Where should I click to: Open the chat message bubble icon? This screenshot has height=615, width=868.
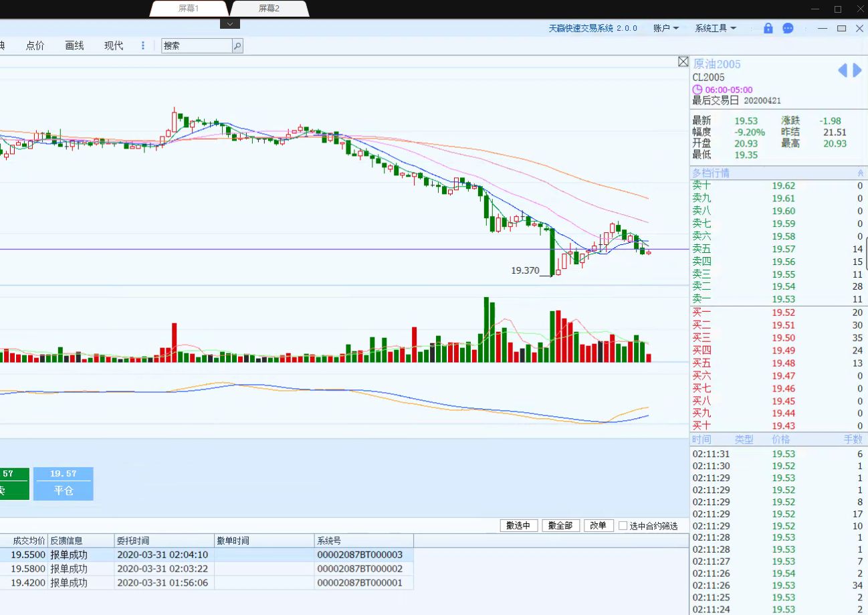tap(788, 28)
